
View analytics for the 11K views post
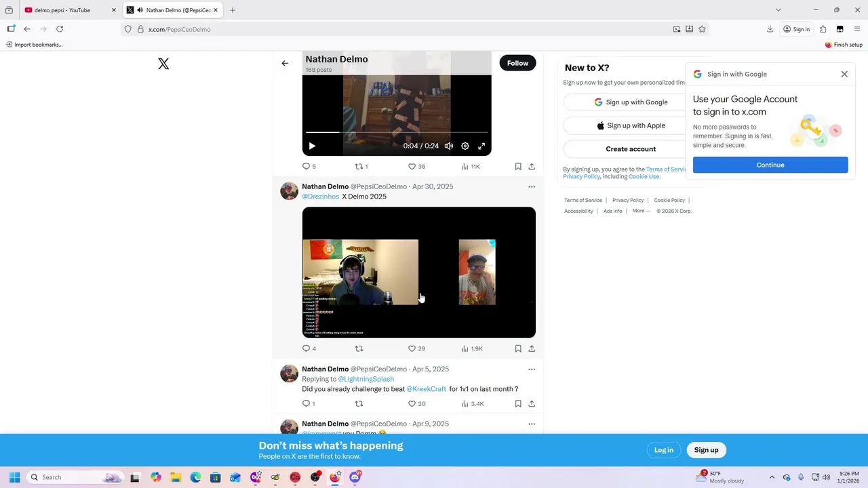point(471,166)
